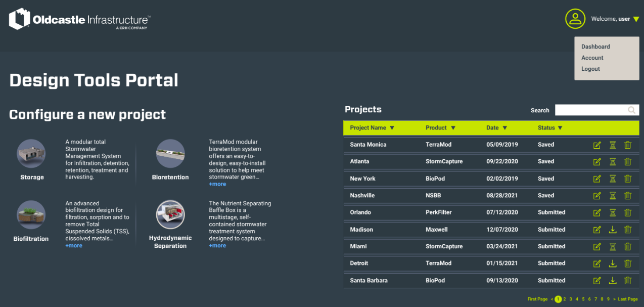Click the hourglass icon in Atlanta row
Screen dimensions: 644x307
pos(613,162)
